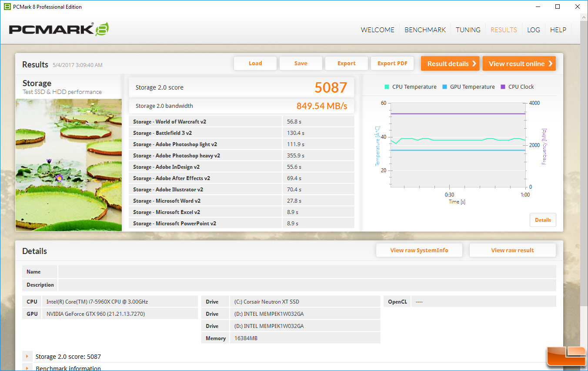Image resolution: width=588 pixels, height=371 pixels.
Task: Expand the Storage 2.0 score section
Action: pyautogui.click(x=27, y=356)
